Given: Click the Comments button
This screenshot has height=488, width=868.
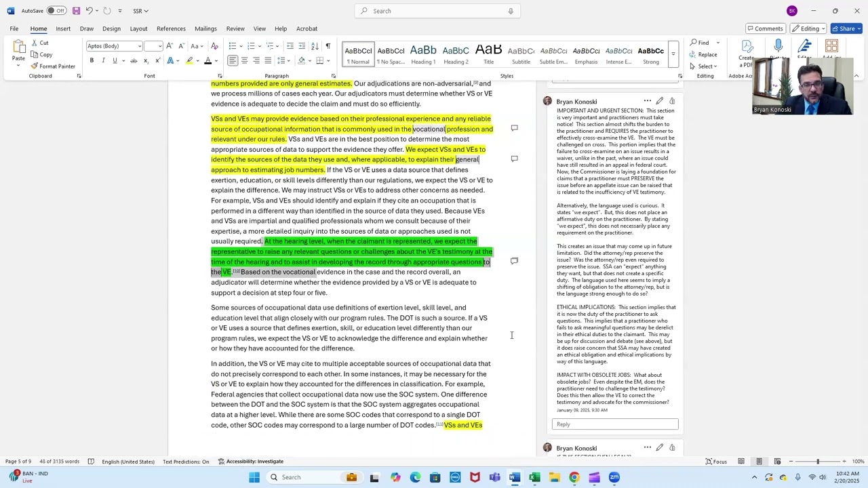Looking at the screenshot, I should 764,28.
